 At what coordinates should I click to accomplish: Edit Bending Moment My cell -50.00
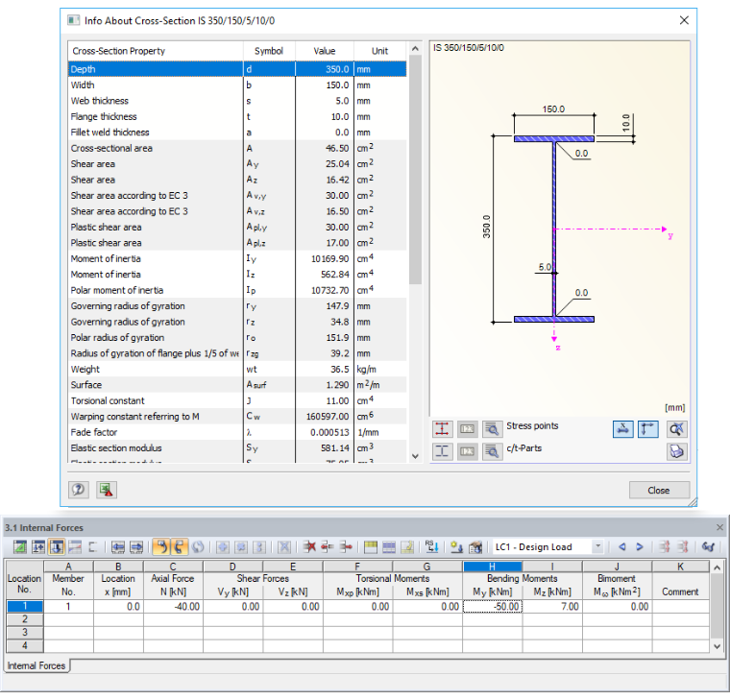[493, 607]
